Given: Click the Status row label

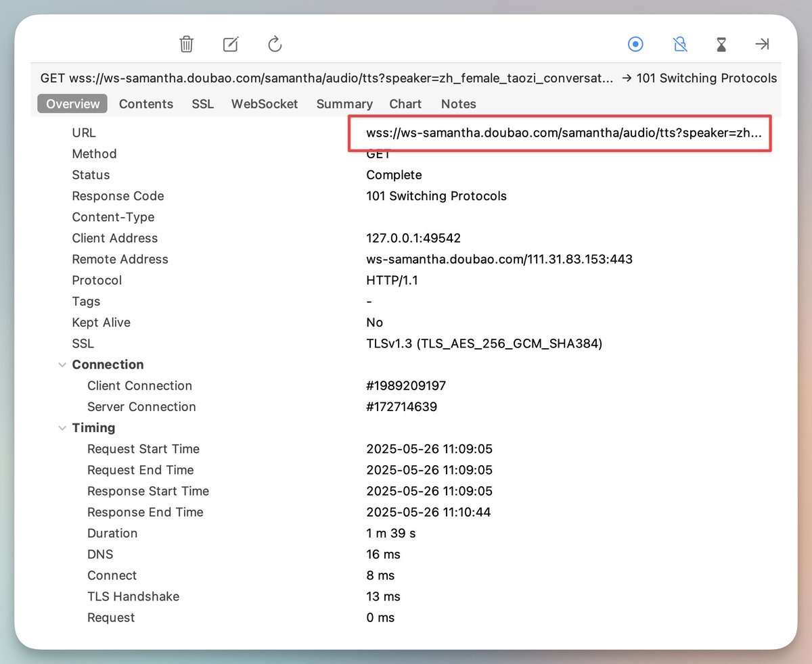Looking at the screenshot, I should click(x=91, y=175).
